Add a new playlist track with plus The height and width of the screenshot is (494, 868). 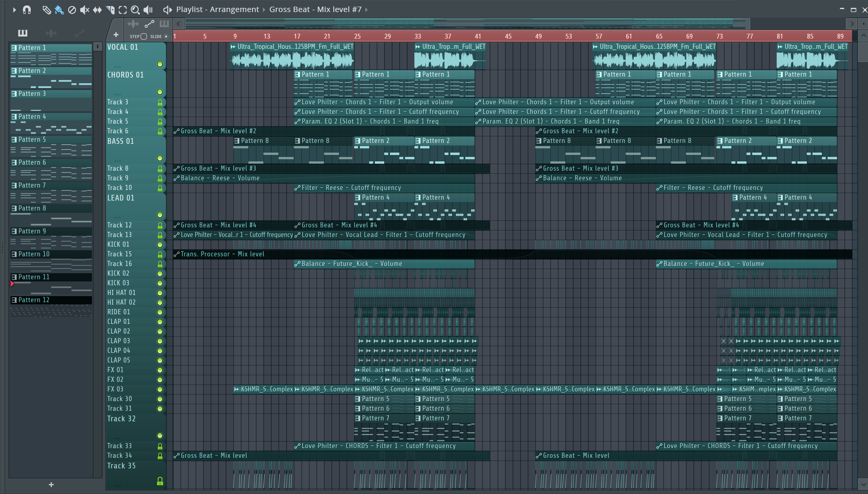pos(116,35)
